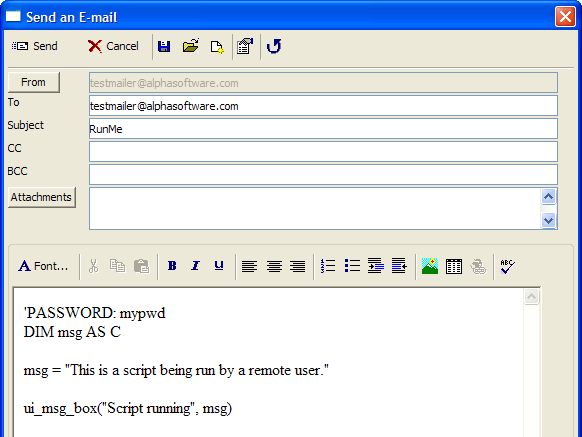The width and height of the screenshot is (582, 437).
Task: Open a saved message via the folder icon
Action: click(x=191, y=46)
